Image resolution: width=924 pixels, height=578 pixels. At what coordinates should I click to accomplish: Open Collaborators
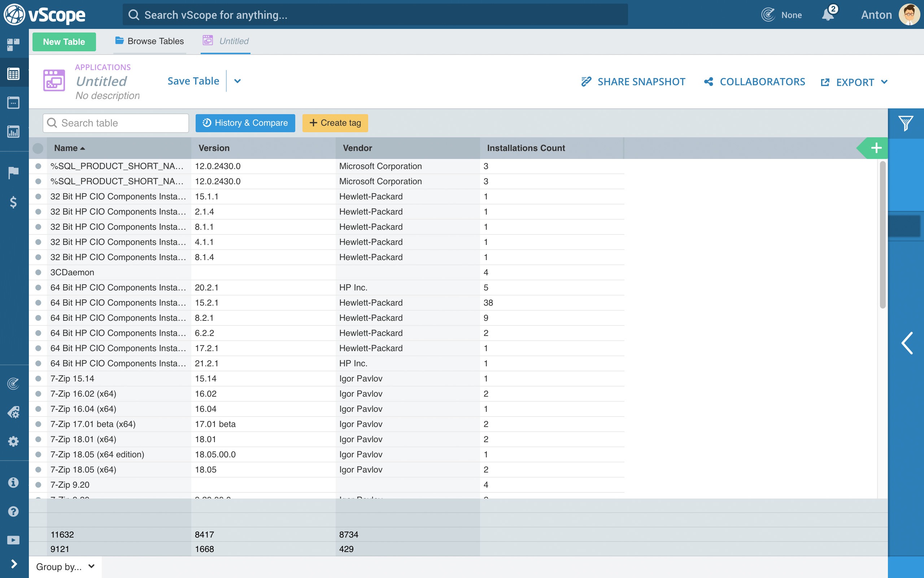(754, 82)
